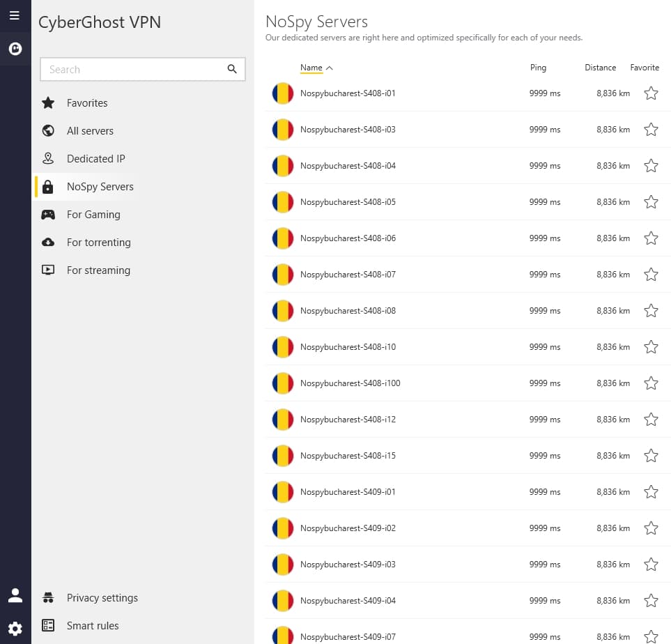Screen dimensions: 671x644
Task: Open For streaming servers
Action: 98,270
